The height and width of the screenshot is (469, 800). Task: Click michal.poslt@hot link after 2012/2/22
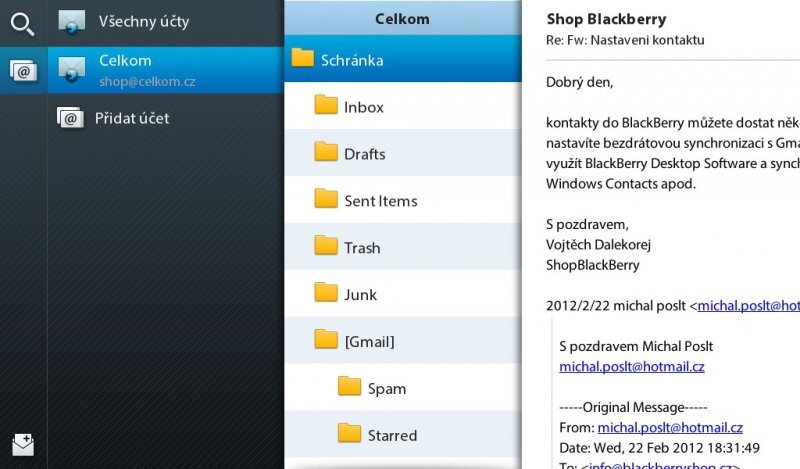coord(748,306)
